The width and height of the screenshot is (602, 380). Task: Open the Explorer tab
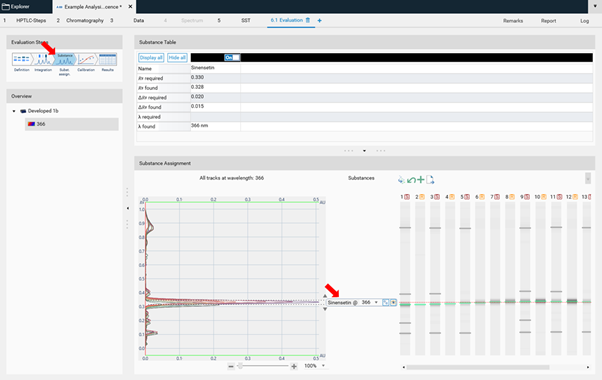[20, 7]
